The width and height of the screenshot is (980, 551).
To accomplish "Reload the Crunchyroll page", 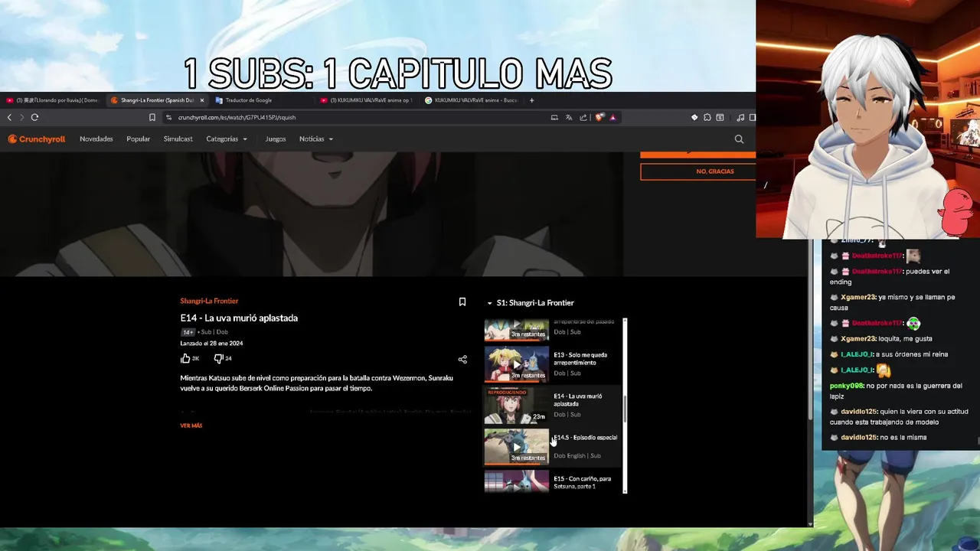I will [x=34, y=117].
